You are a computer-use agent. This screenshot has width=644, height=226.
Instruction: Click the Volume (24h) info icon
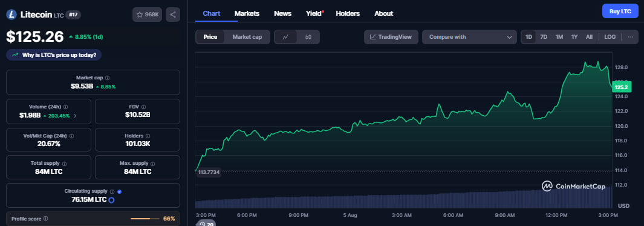pos(65,107)
